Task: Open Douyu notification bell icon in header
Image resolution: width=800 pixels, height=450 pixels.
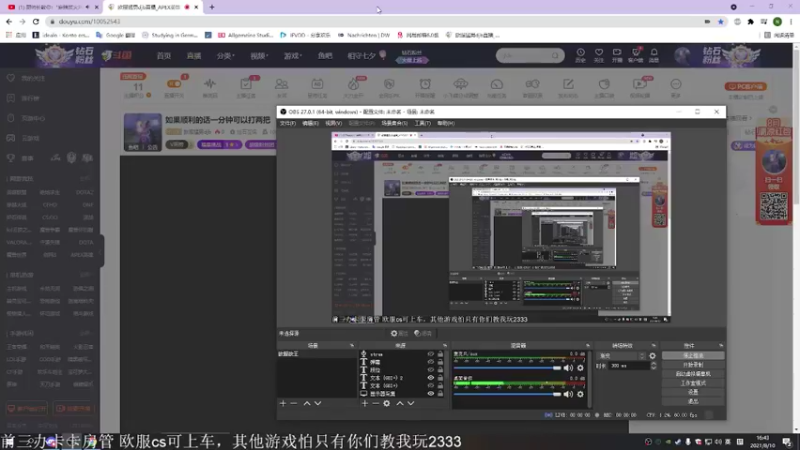Action: pos(654,55)
